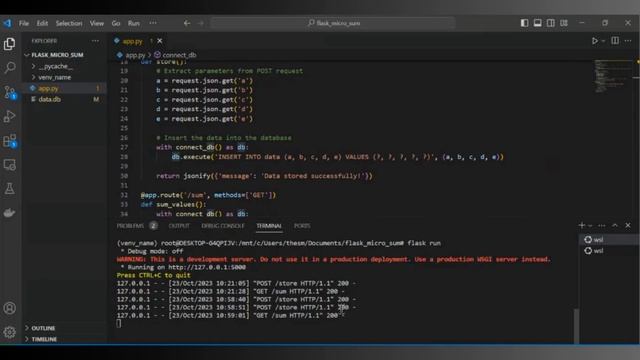Toggle the primary side bar layout icon

coord(524,23)
